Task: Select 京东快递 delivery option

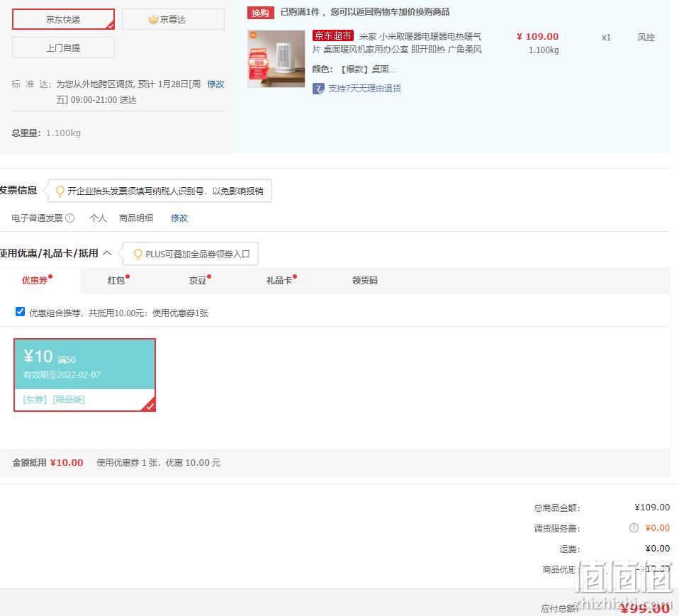Action: 63,20
